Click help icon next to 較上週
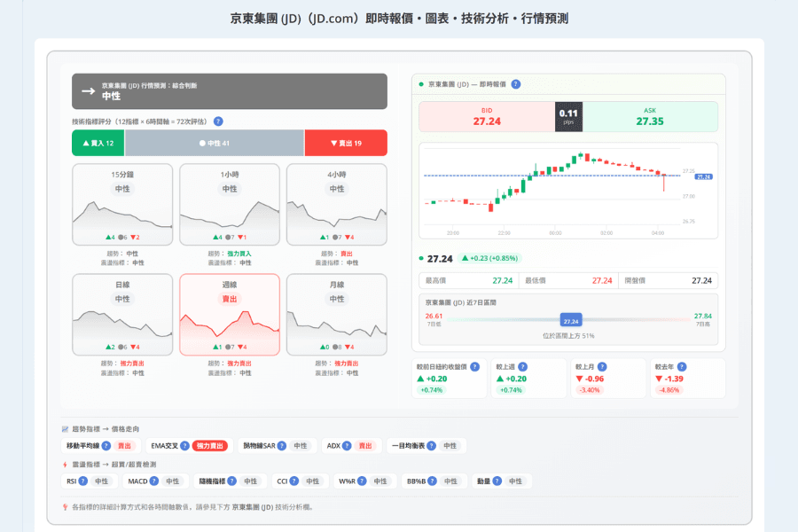Viewport: 798px width, 532px height. click(522, 366)
